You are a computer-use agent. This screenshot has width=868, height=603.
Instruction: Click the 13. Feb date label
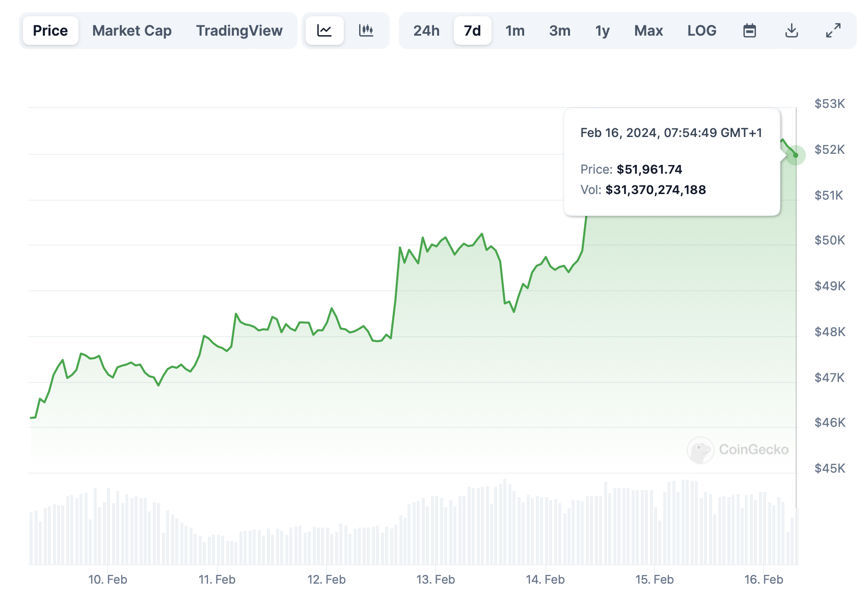click(x=436, y=580)
